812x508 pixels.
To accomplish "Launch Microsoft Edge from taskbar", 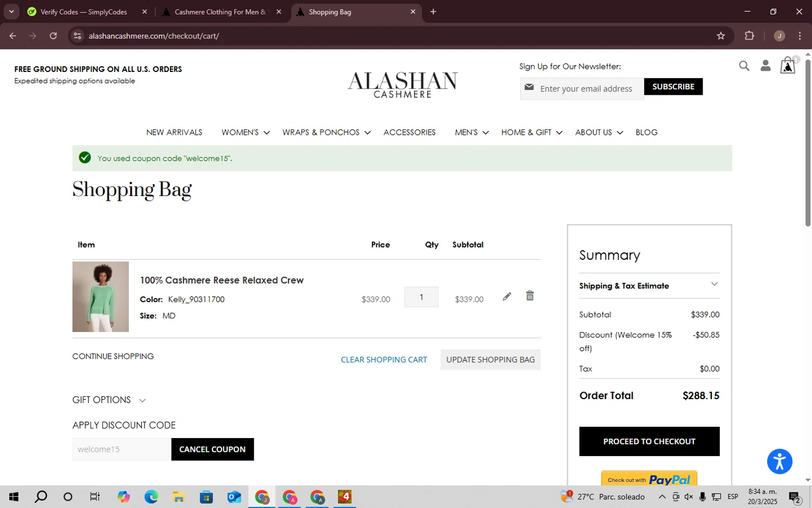I will (151, 497).
